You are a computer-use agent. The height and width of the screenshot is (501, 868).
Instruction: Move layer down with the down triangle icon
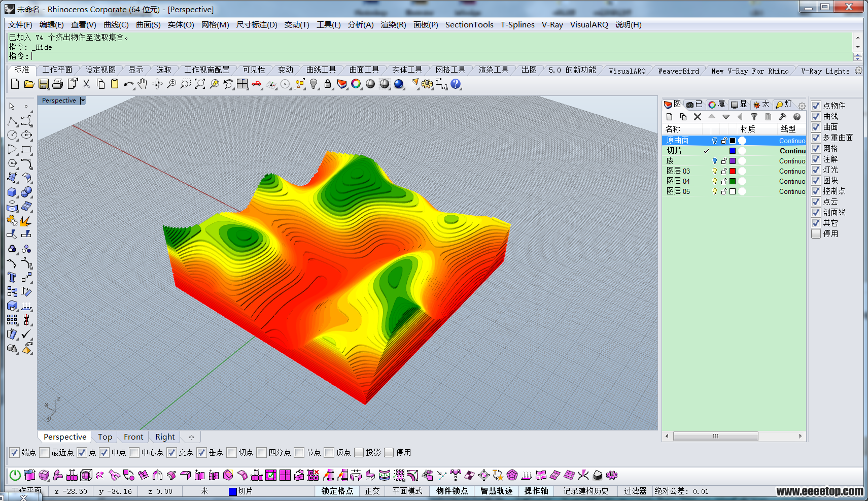coord(726,117)
